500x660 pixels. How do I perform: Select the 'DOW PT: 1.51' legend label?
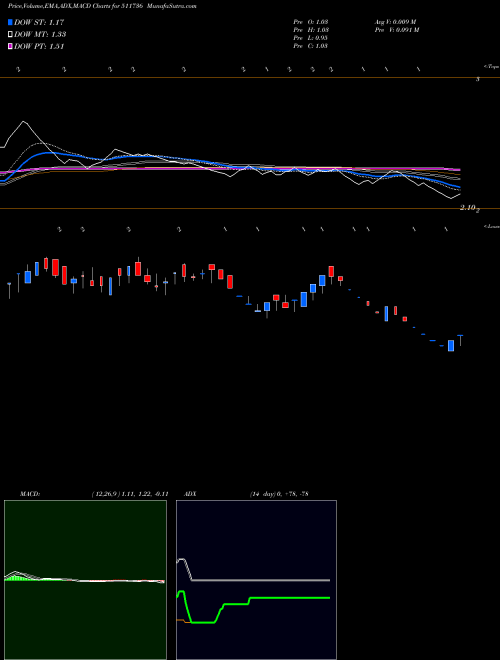coord(39,47)
